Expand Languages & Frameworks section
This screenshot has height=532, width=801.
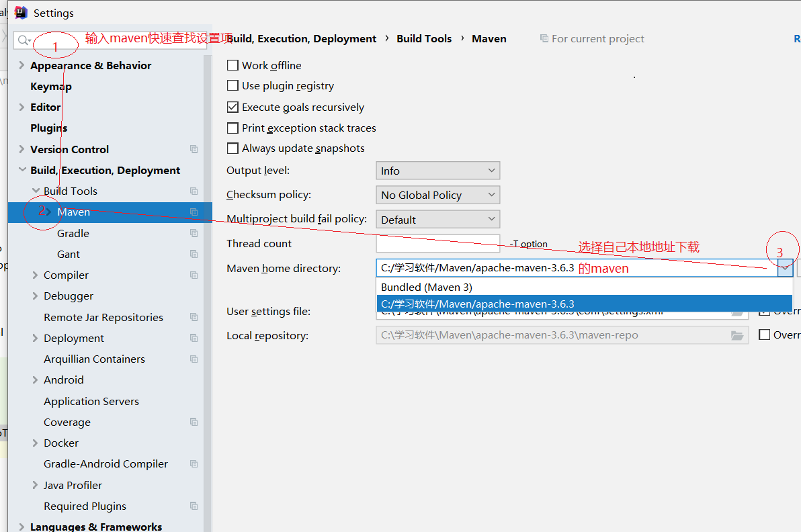[22, 527]
